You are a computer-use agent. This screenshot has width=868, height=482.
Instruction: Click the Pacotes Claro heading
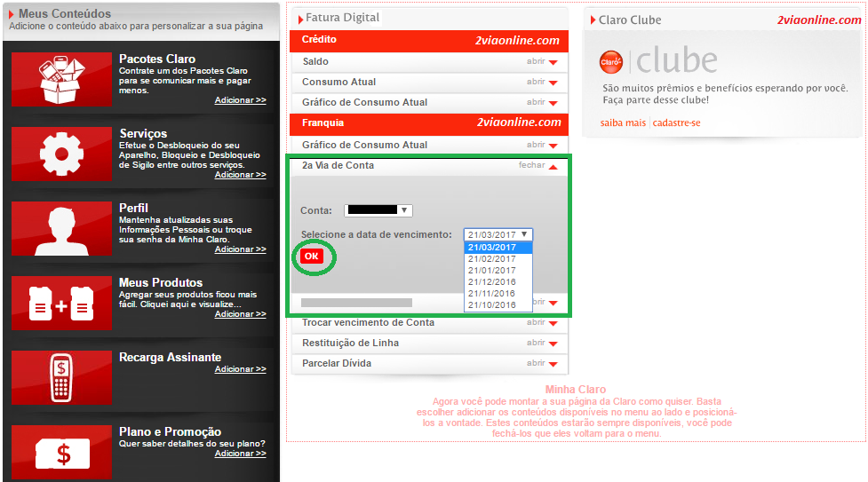(x=157, y=59)
